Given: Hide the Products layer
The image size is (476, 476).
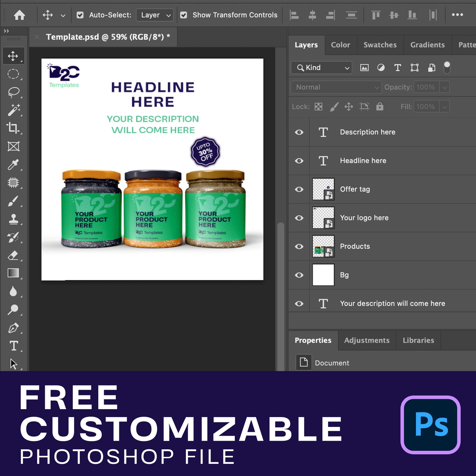Looking at the screenshot, I should (299, 246).
